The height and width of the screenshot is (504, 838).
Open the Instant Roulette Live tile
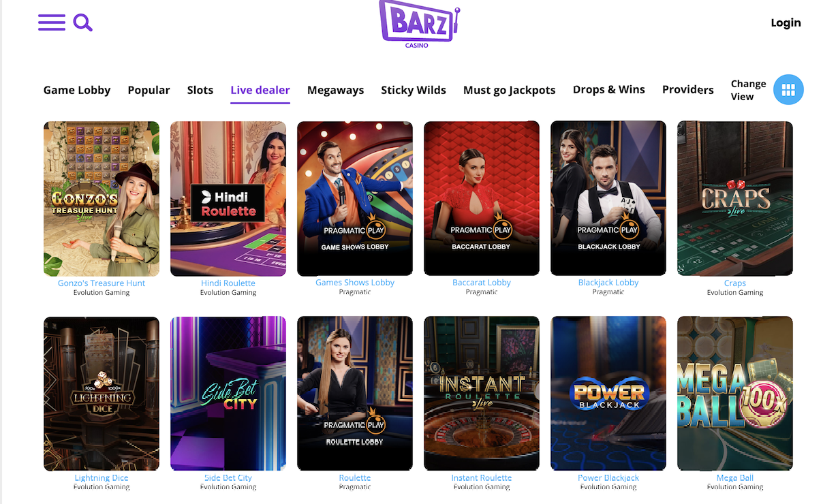click(x=482, y=393)
